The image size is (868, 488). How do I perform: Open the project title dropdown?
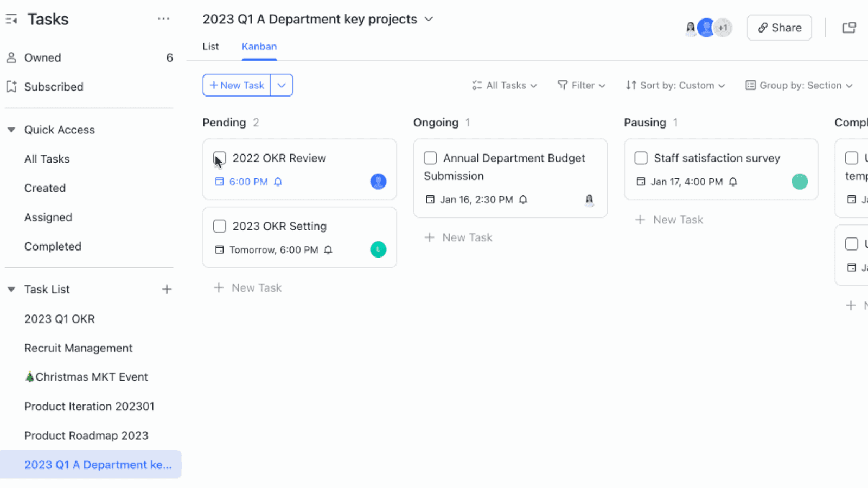coord(428,19)
